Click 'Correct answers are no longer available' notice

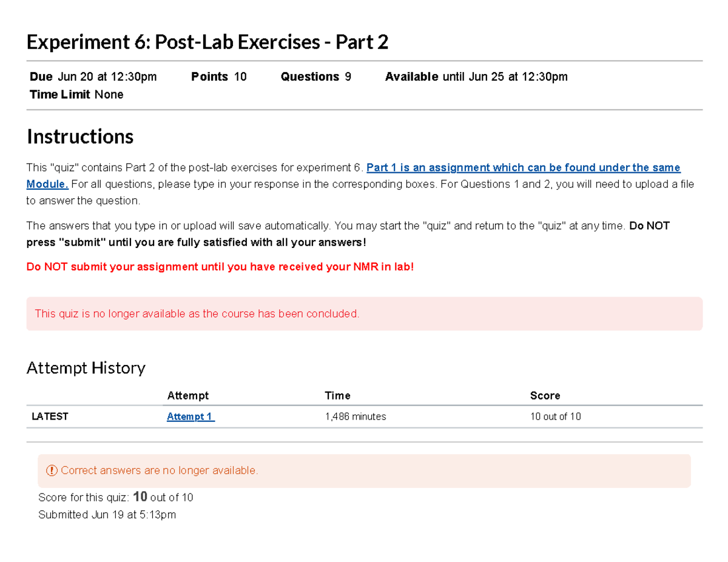(x=160, y=470)
